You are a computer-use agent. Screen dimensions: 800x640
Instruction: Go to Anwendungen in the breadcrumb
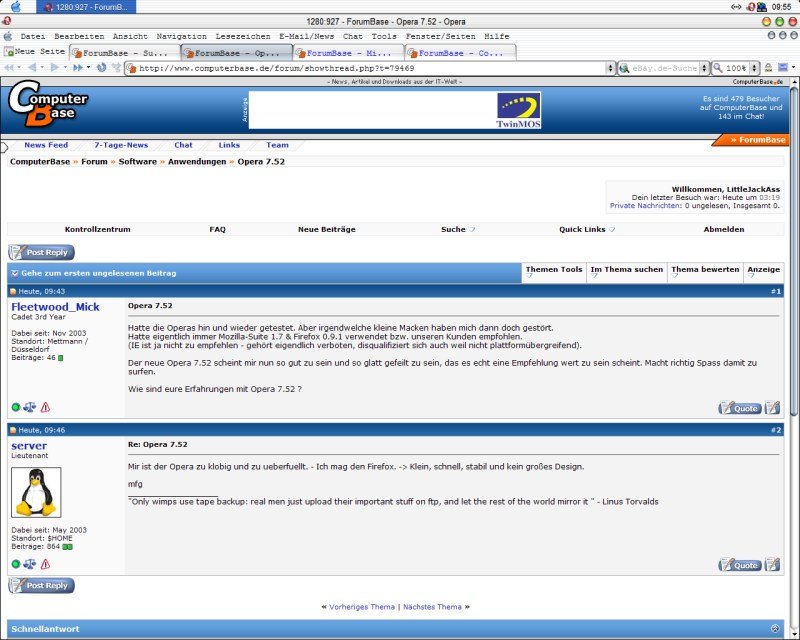(x=197, y=161)
